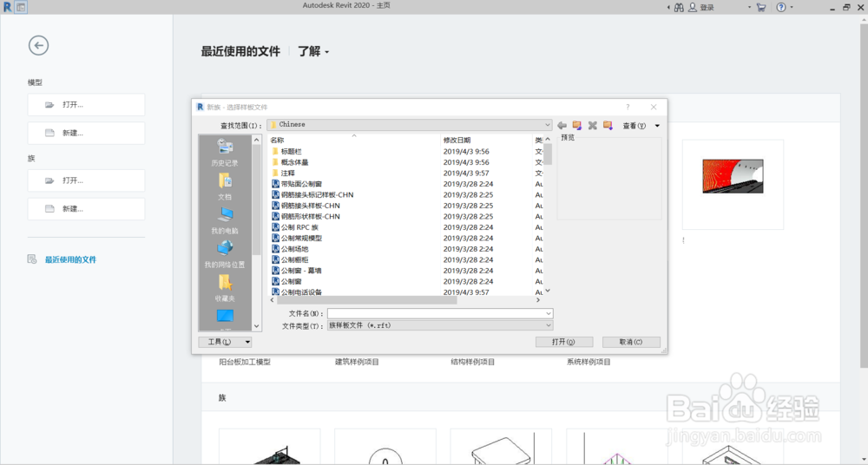Open the 工具 tools dropdown button
The image size is (868, 465).
pyautogui.click(x=225, y=342)
